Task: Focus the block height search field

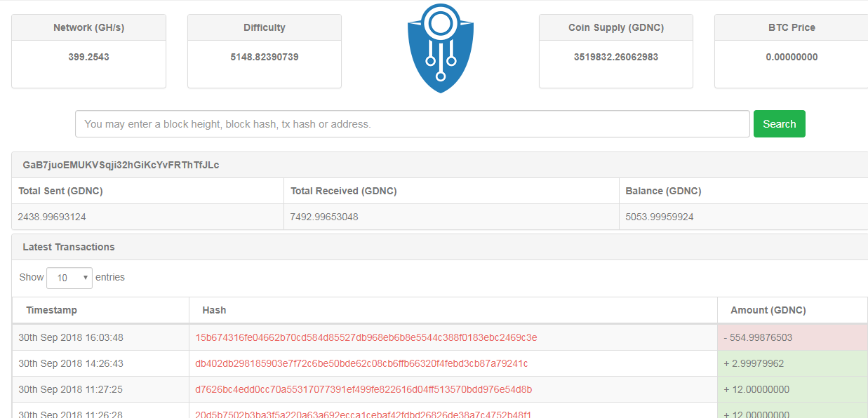Action: [x=413, y=124]
